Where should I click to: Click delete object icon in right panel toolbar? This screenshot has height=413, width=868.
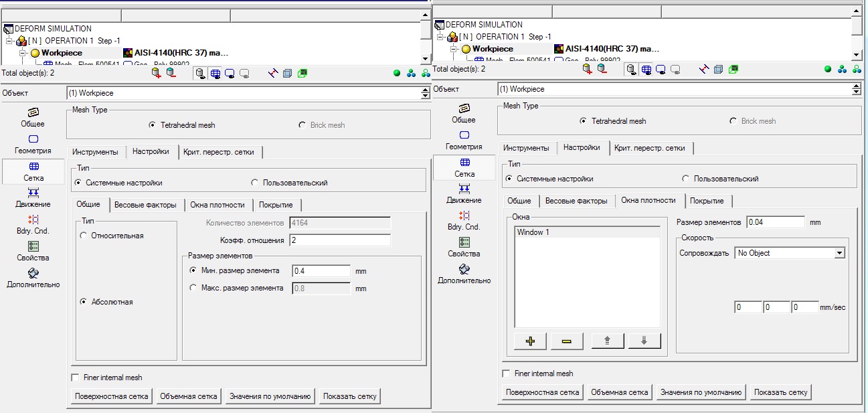point(602,69)
